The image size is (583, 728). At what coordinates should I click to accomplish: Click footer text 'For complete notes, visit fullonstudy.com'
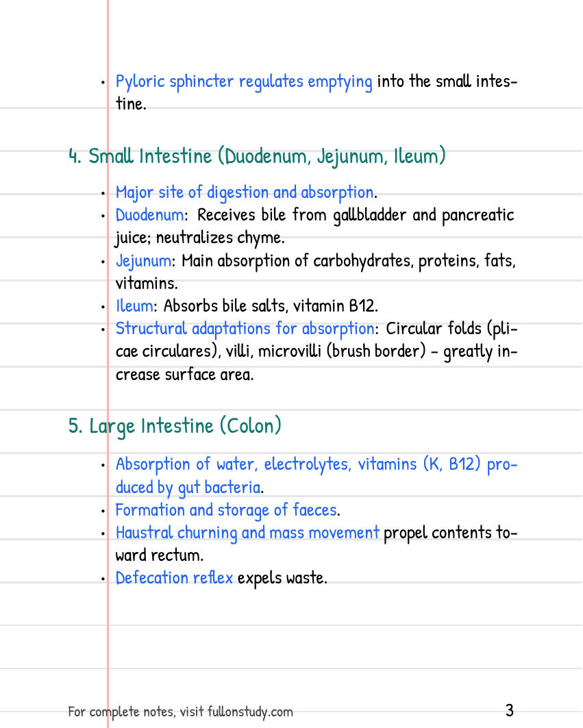coord(181,712)
